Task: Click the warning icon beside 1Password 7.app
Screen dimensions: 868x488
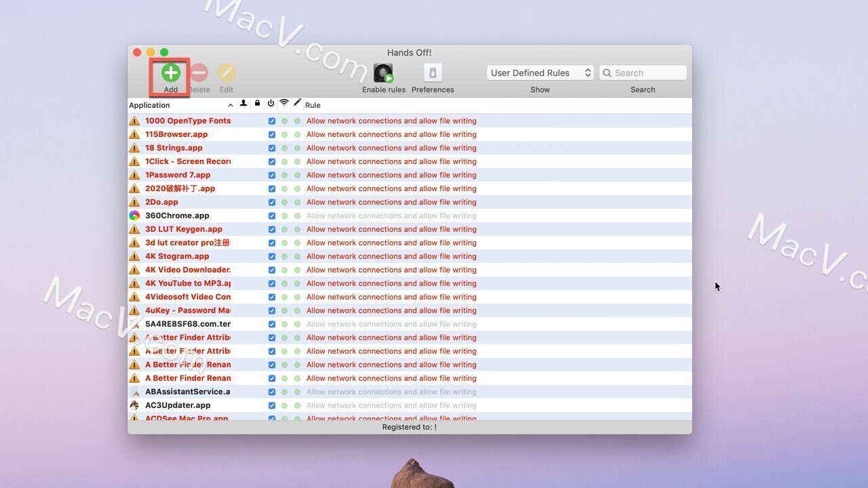Action: pos(134,175)
